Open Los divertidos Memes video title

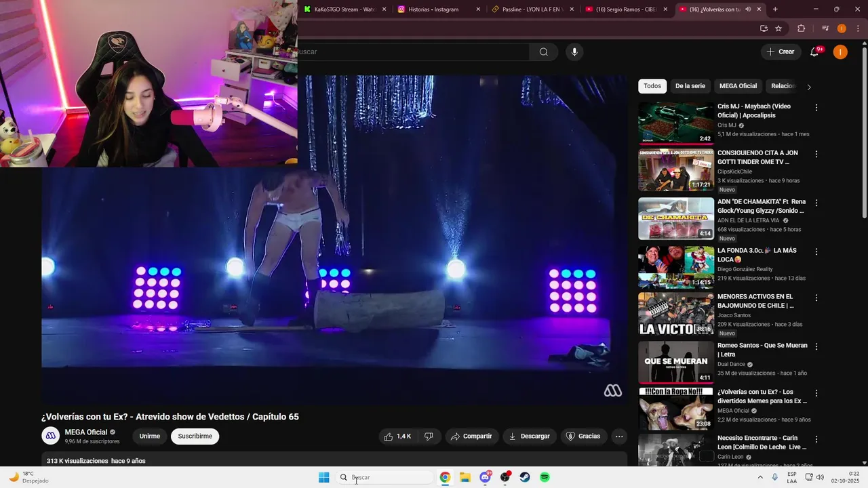762,396
